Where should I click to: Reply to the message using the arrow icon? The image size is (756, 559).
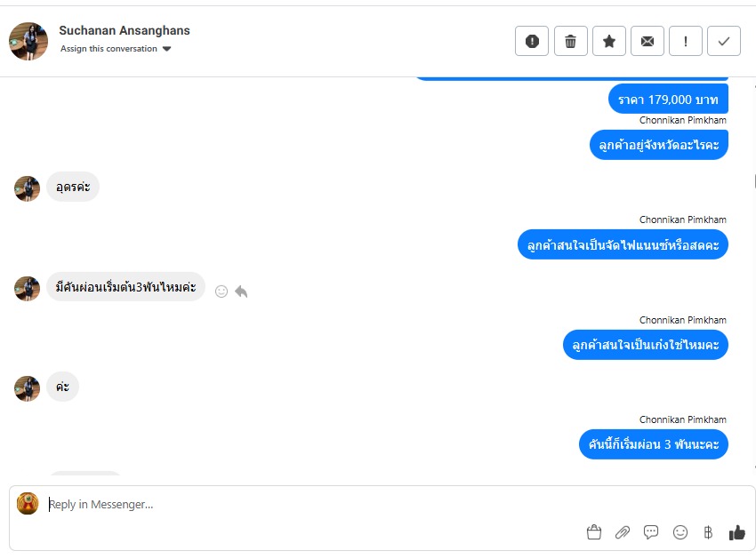(241, 291)
